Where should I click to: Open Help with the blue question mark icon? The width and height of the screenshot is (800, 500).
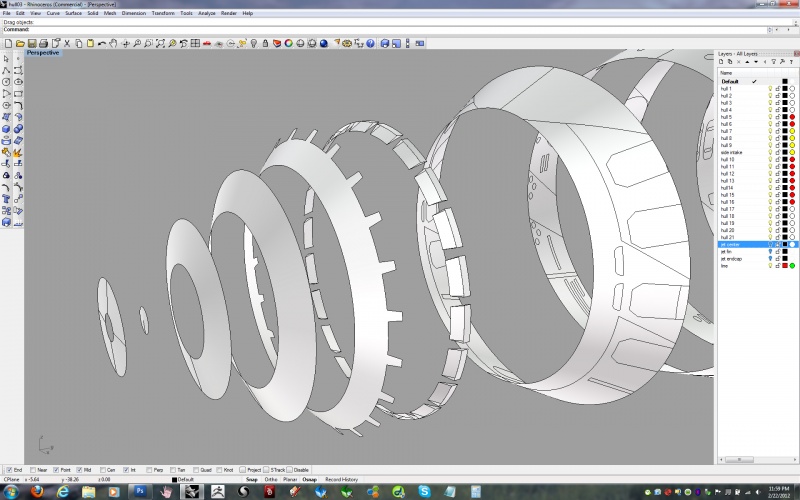tap(370, 43)
